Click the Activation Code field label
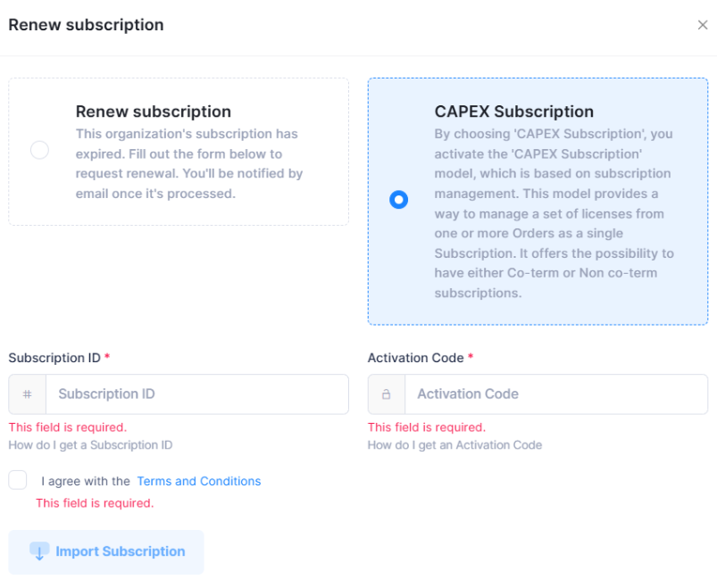The width and height of the screenshot is (717, 588). coord(415,358)
